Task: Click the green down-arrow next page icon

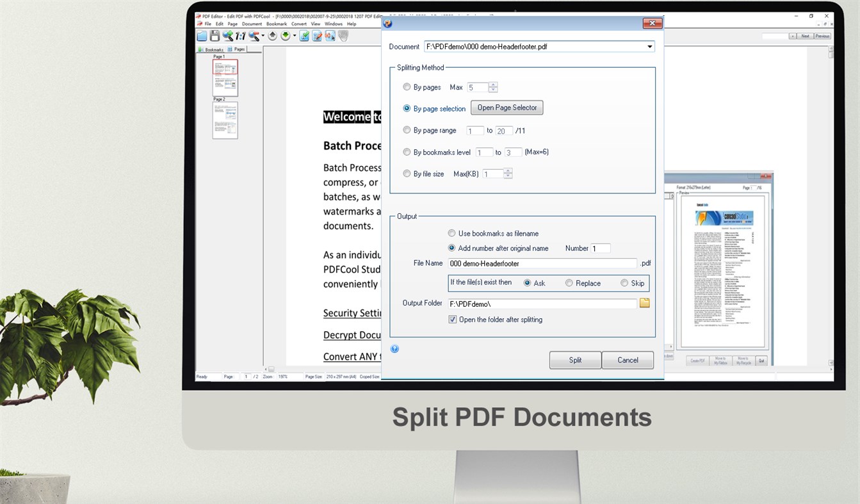Action: (286, 36)
